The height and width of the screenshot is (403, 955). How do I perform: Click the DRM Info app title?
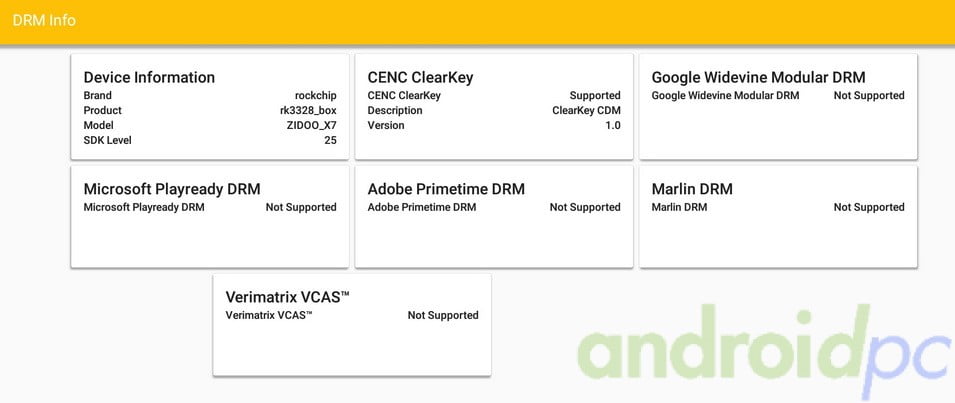(x=44, y=20)
